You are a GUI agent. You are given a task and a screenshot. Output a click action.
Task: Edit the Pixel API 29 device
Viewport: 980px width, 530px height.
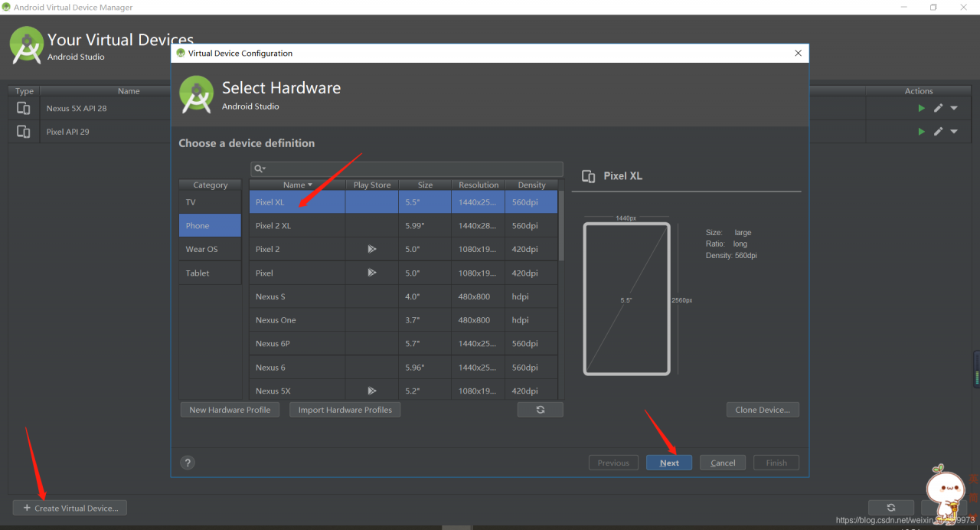pos(938,132)
